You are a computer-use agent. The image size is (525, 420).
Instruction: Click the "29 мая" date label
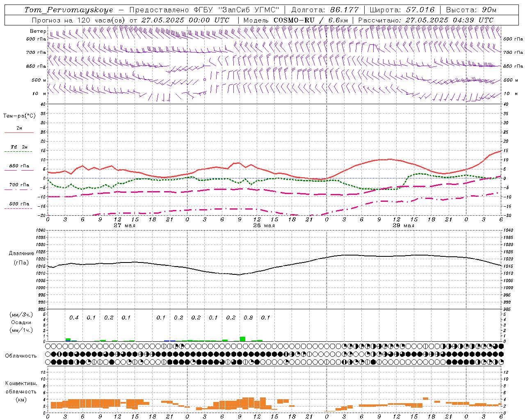click(x=404, y=226)
